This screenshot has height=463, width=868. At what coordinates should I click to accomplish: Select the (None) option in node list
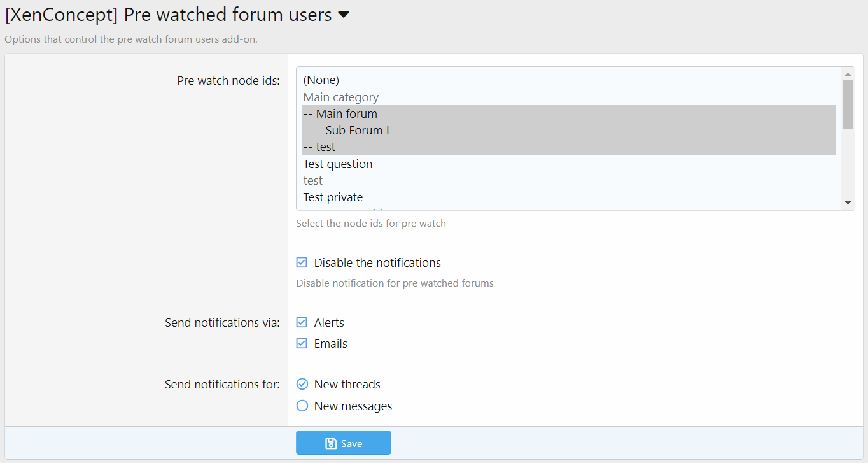569,80
